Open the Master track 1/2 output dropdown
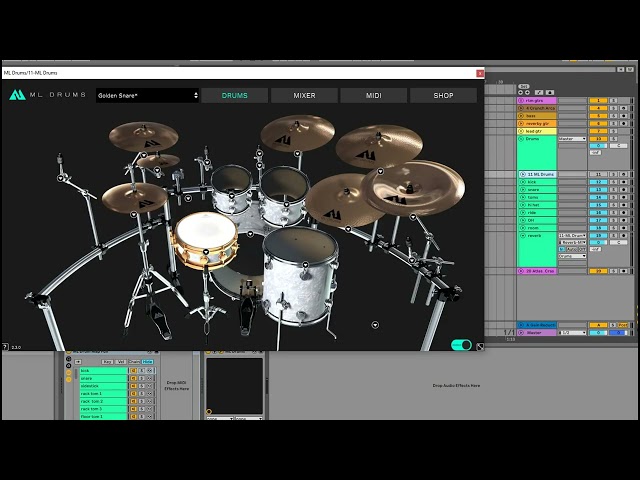Viewport: 640px width, 480px height. click(572, 333)
